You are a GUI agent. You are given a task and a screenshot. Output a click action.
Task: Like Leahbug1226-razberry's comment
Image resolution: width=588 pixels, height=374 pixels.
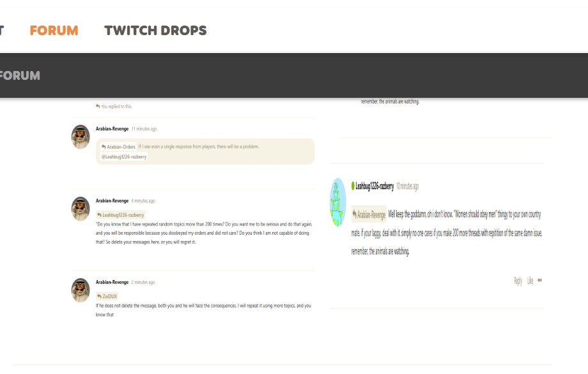pyautogui.click(x=530, y=281)
